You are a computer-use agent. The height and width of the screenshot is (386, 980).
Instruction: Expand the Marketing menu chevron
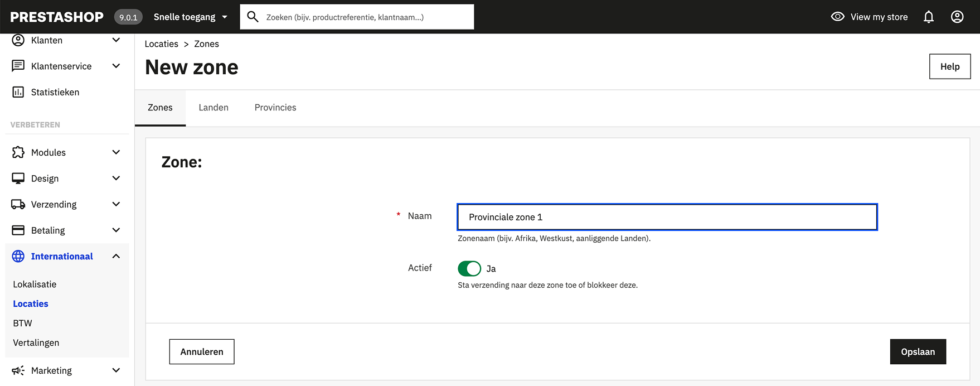tap(116, 370)
